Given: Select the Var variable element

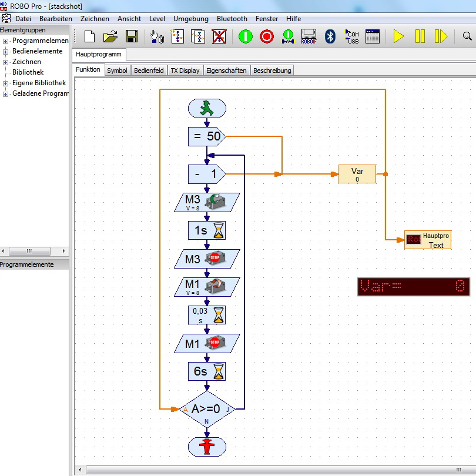Looking at the screenshot, I should (x=357, y=175).
